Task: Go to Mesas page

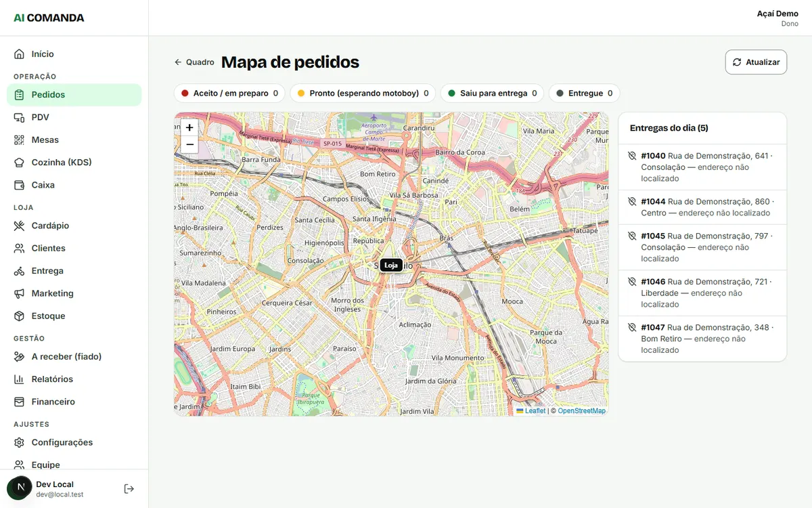Action: coord(74,140)
